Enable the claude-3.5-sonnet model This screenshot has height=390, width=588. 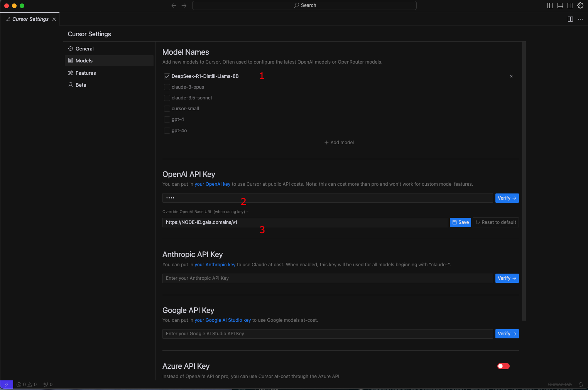point(167,98)
